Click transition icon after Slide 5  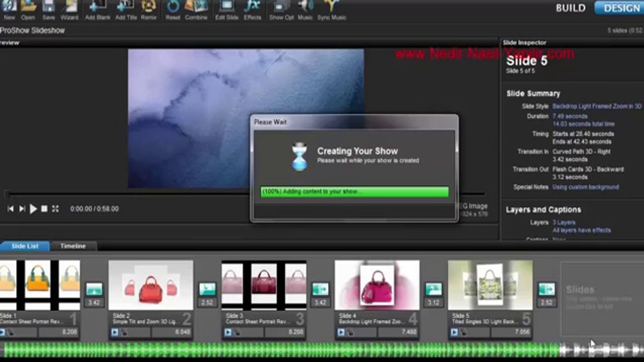pyautogui.click(x=547, y=289)
